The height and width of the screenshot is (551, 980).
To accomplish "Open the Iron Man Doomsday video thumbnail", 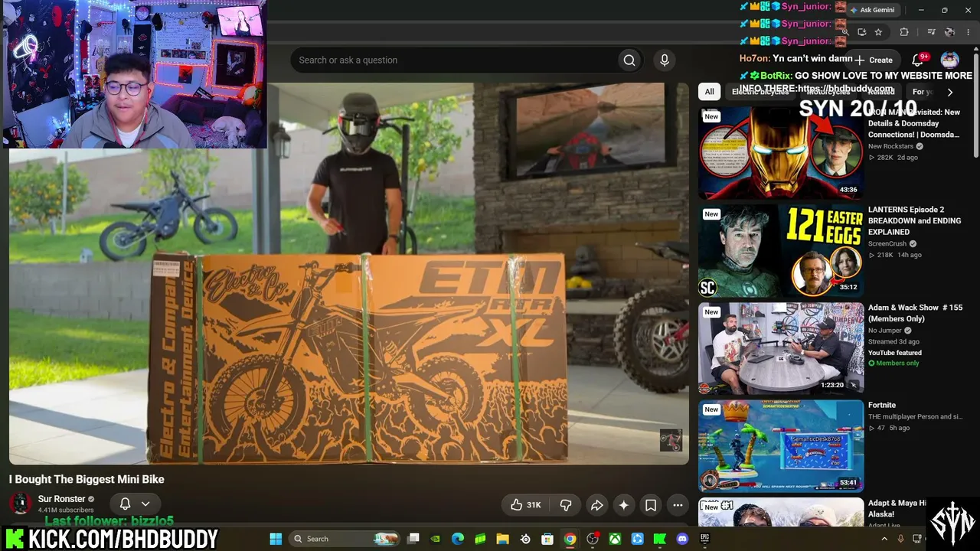I will [x=781, y=152].
